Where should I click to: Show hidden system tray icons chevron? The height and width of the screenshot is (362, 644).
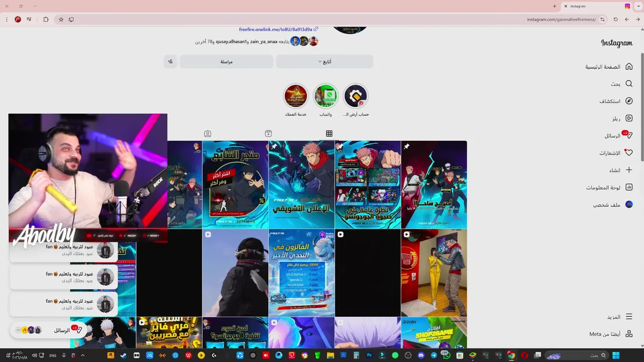83,355
